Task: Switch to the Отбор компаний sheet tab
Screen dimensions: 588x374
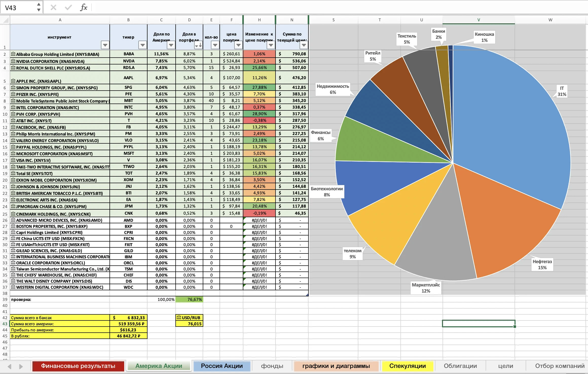Action: [560, 366]
